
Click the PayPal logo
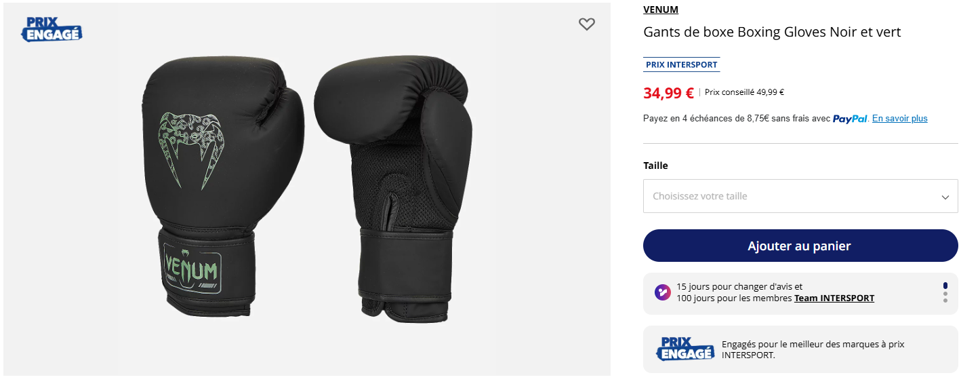pos(850,119)
